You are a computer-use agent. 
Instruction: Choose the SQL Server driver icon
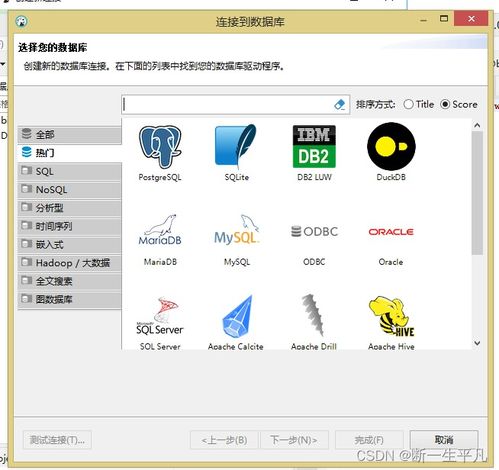[x=160, y=316]
